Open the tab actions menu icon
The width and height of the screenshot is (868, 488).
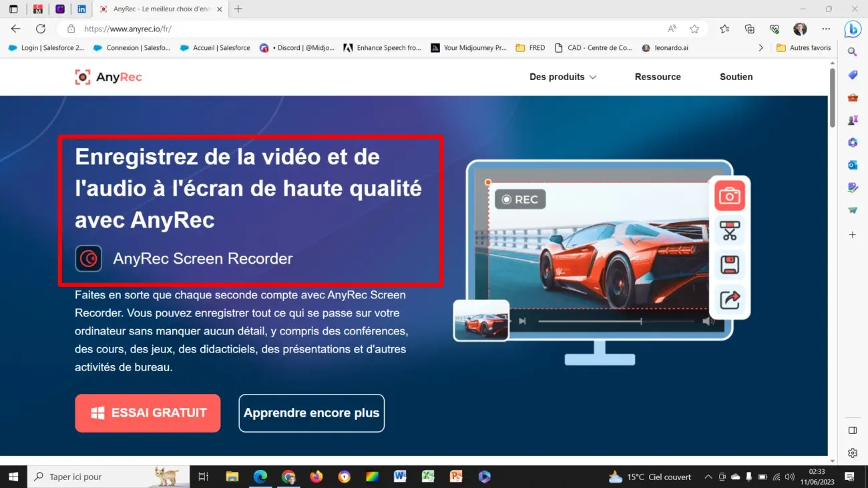[x=13, y=9]
